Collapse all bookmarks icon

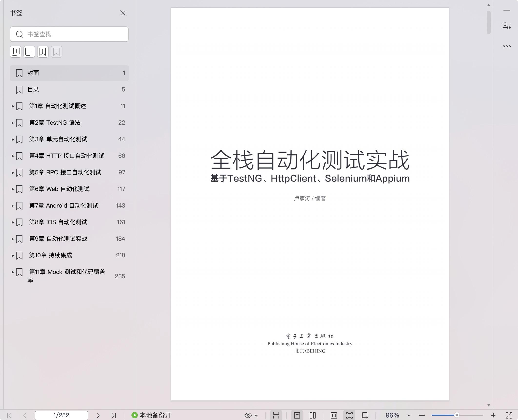[x=29, y=52]
